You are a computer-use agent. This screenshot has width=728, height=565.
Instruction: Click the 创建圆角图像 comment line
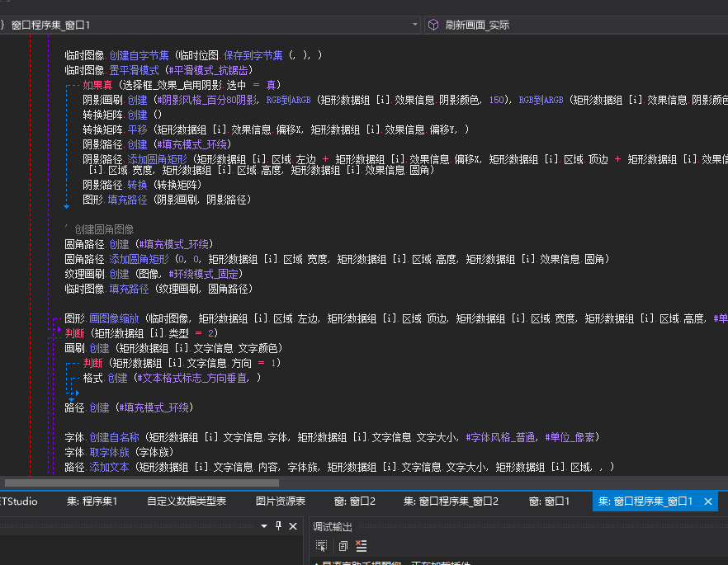[104, 229]
